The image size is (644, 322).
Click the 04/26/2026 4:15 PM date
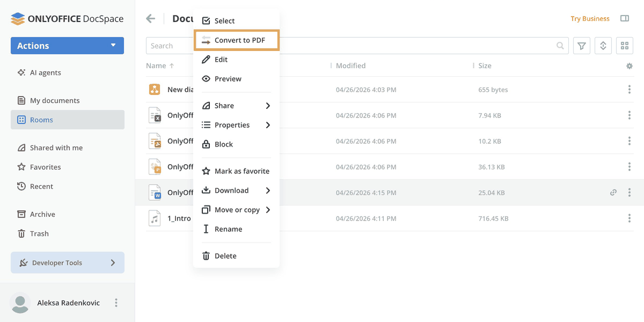(366, 193)
